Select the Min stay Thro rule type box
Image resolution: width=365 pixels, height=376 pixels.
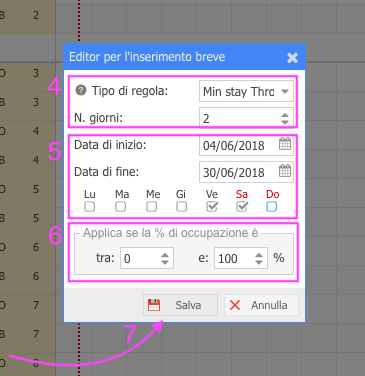(246, 91)
